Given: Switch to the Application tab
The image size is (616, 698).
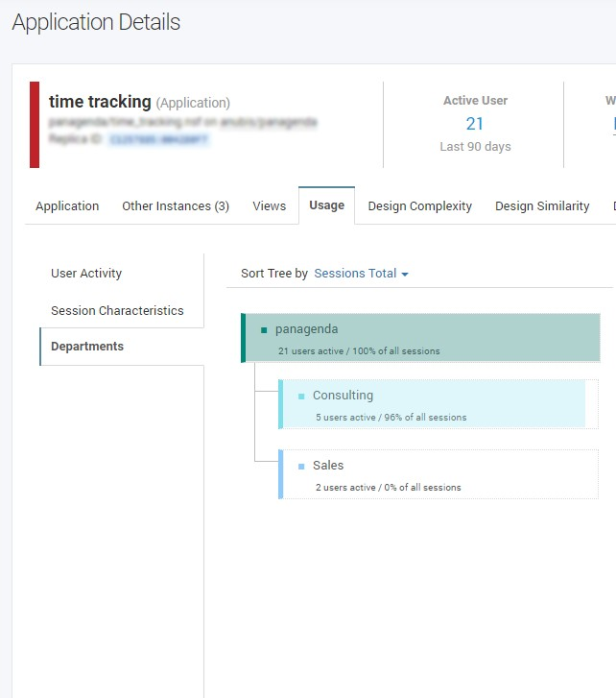Looking at the screenshot, I should 67,206.
